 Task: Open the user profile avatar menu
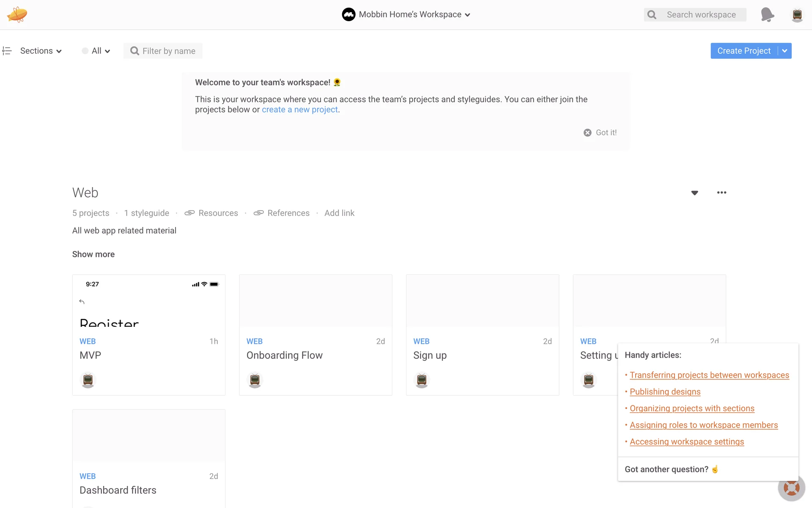797,15
